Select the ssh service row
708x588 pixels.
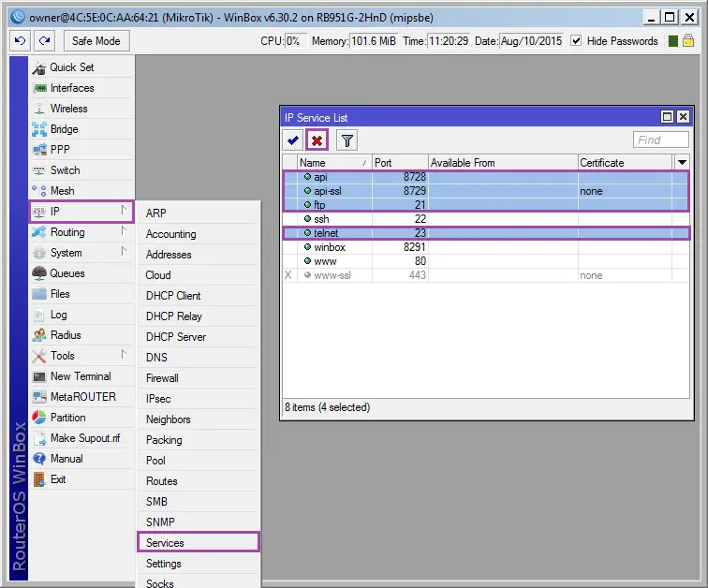click(486, 219)
